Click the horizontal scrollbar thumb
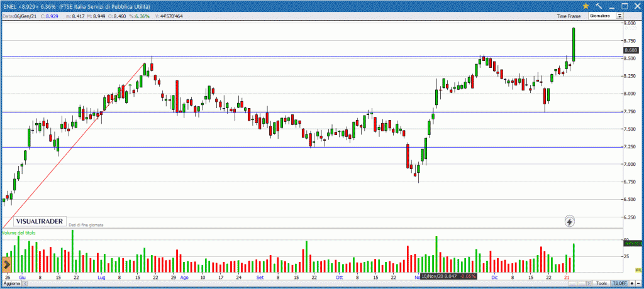The width and height of the screenshot is (644, 289). coord(577,283)
